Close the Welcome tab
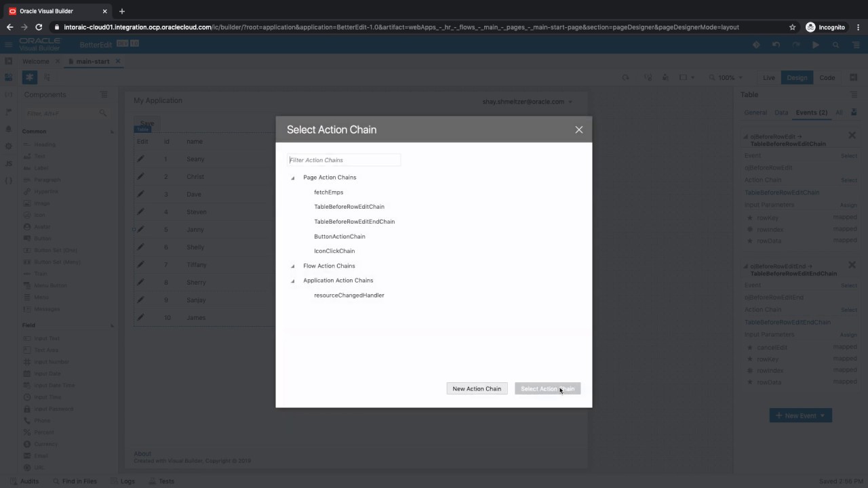868x488 pixels. tap(58, 61)
